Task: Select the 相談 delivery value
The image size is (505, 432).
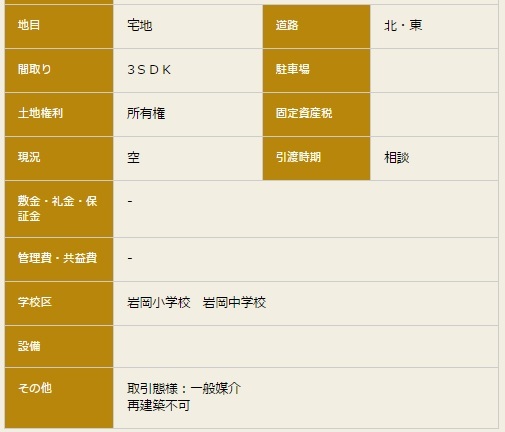Action: 397,157
